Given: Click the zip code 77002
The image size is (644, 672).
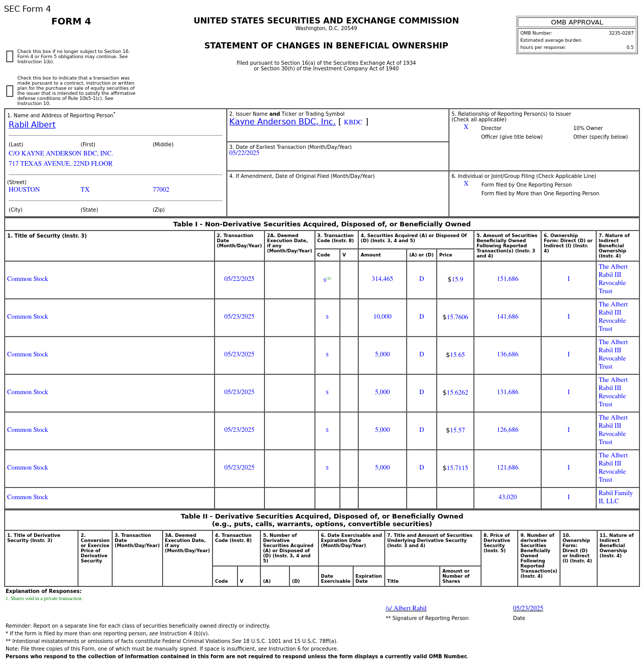Looking at the screenshot, I should (x=161, y=190).
